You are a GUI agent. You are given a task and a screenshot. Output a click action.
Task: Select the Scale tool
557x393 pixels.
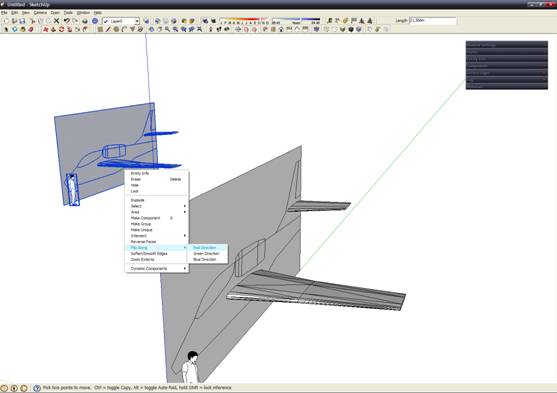pyautogui.click(x=77, y=29)
